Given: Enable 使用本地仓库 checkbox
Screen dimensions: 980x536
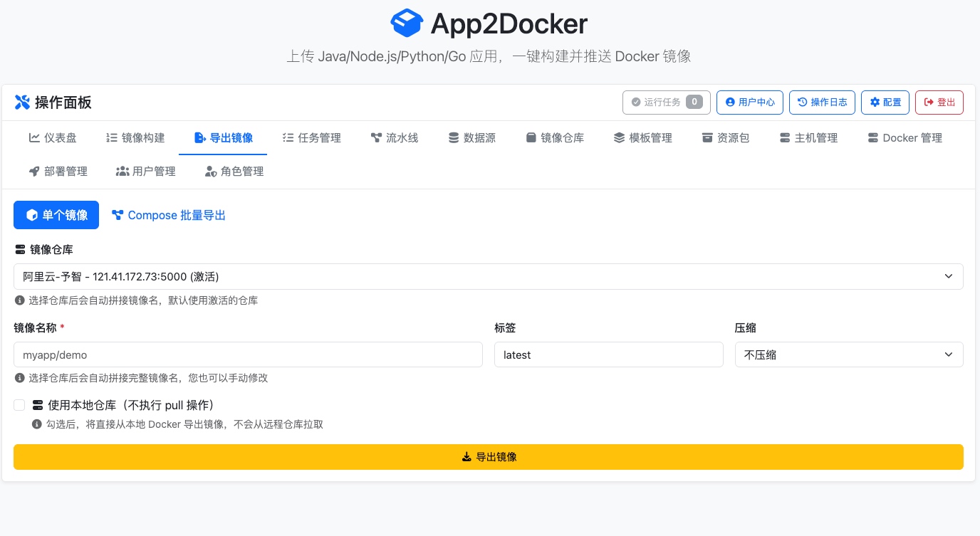Looking at the screenshot, I should pos(19,405).
